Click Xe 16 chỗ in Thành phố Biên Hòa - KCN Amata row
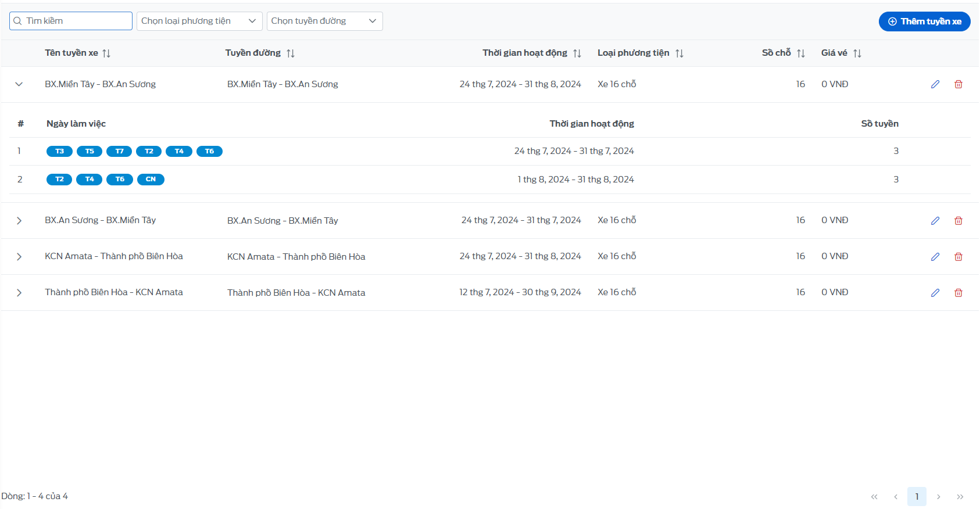 point(617,292)
